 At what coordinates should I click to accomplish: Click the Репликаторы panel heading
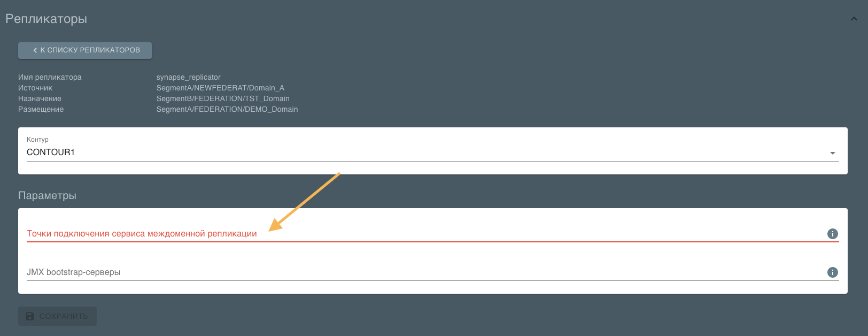tap(46, 19)
